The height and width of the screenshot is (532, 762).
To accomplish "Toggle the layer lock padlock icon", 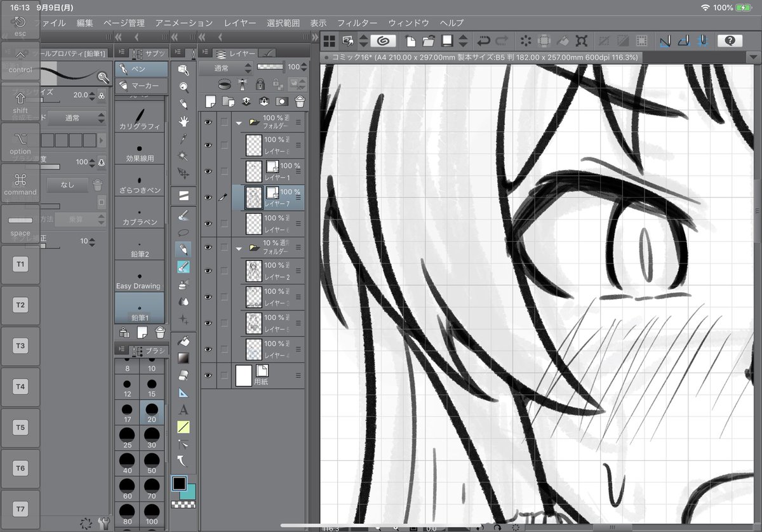I will [260, 84].
